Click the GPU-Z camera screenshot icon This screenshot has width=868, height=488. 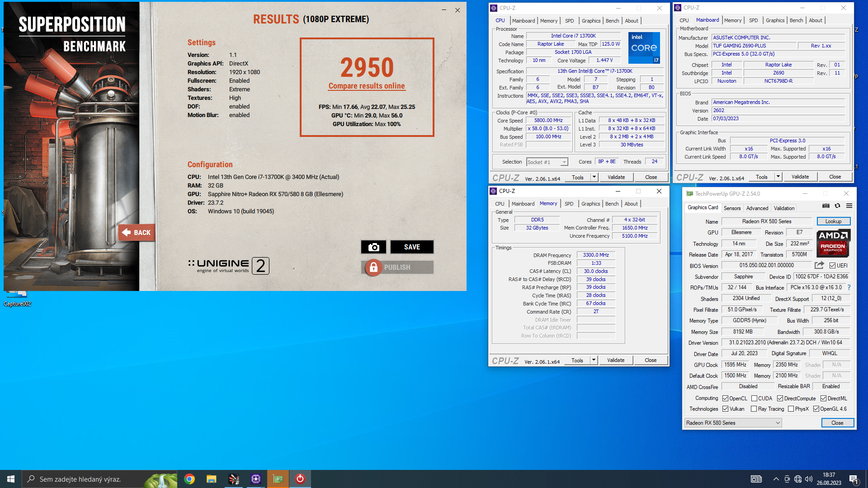pos(826,206)
